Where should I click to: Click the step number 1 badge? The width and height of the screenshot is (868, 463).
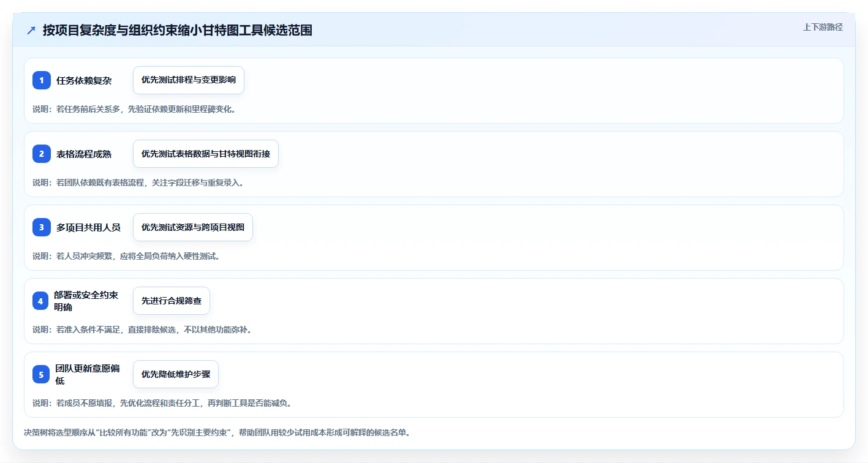[x=42, y=80]
